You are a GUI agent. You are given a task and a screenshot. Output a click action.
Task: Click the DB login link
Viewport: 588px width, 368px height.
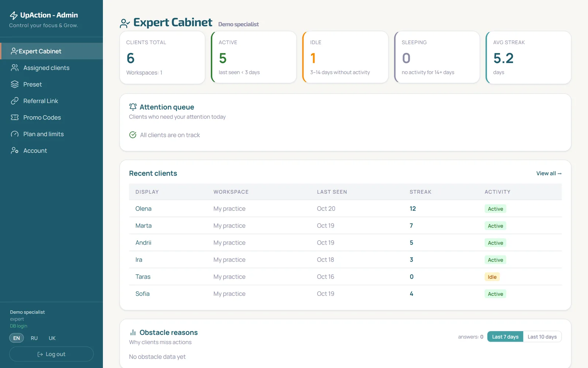18,326
